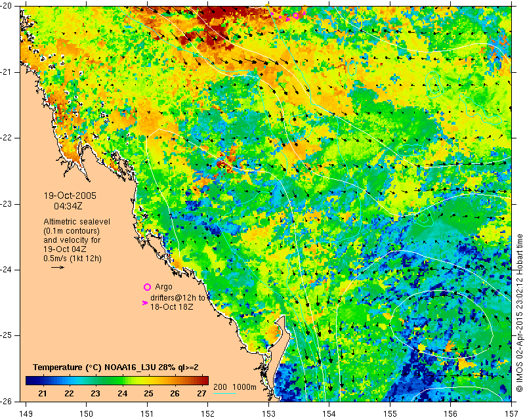Click the "Altimetric sealevel" text
The image size is (525, 420).
77,222
